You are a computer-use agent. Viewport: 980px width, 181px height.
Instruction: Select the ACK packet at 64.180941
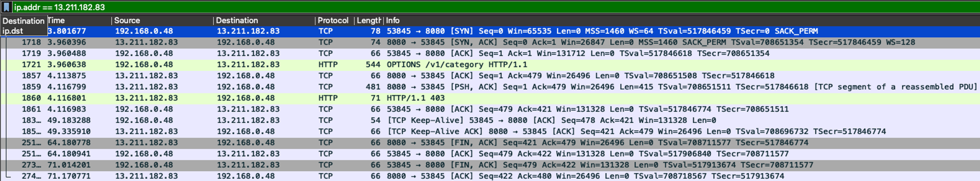point(490,154)
